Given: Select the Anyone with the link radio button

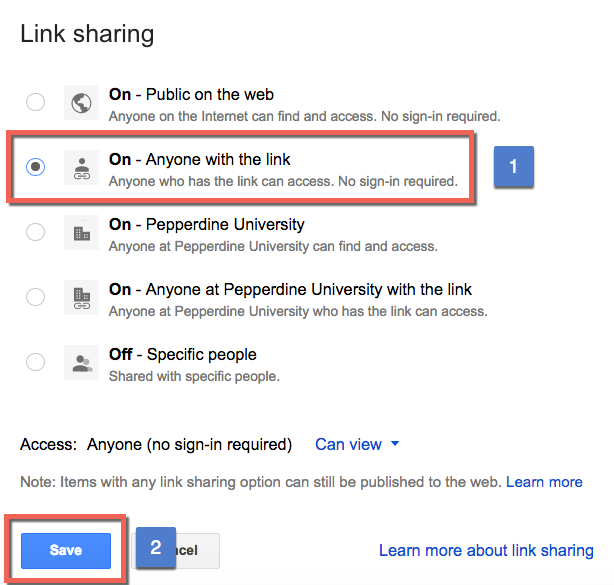Looking at the screenshot, I should 36,168.
